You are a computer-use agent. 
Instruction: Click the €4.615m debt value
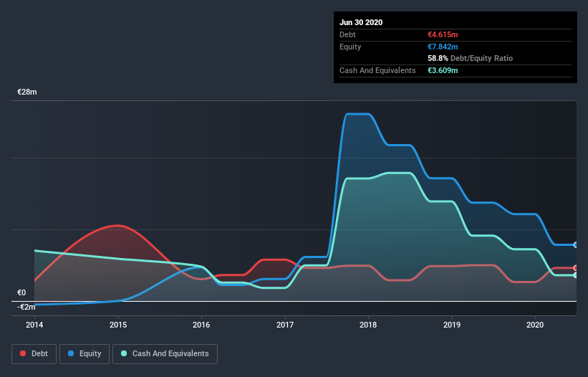coord(443,34)
